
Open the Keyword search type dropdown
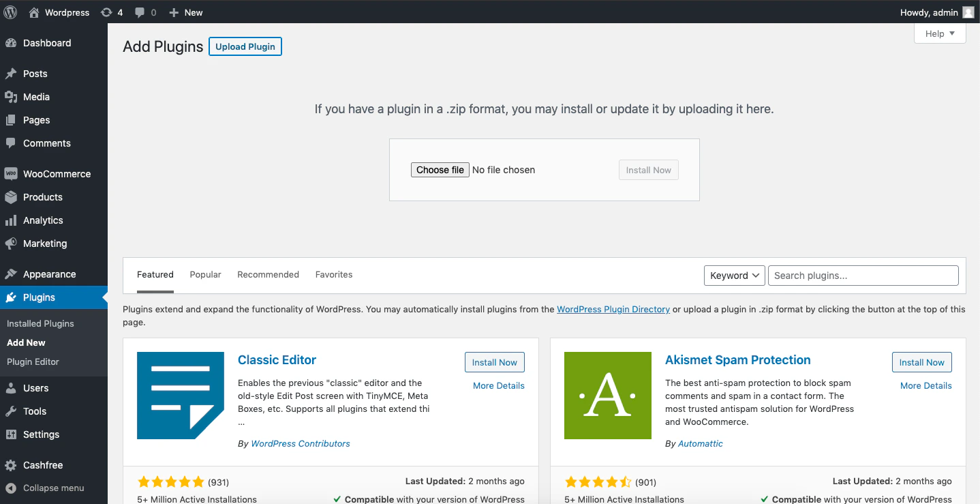pos(735,276)
